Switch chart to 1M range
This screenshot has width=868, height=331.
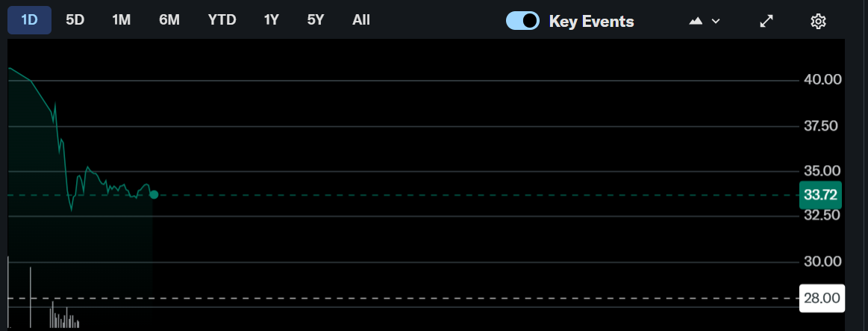coord(121,20)
